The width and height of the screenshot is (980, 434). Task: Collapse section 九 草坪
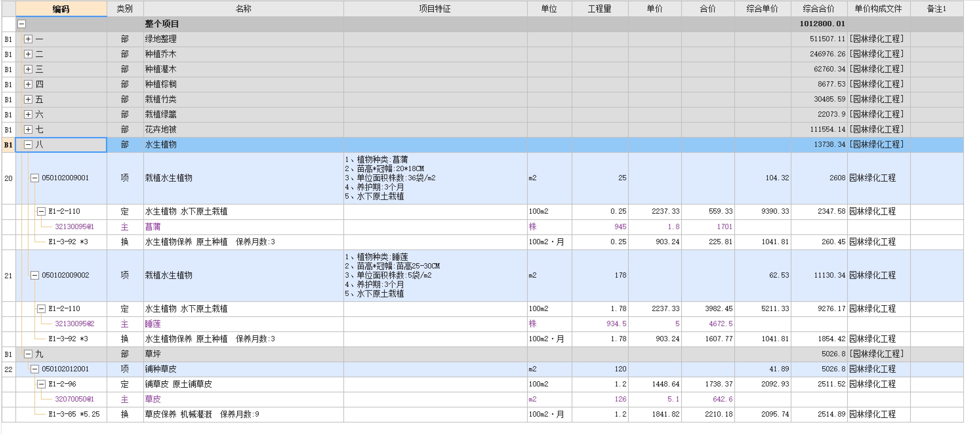click(28, 354)
